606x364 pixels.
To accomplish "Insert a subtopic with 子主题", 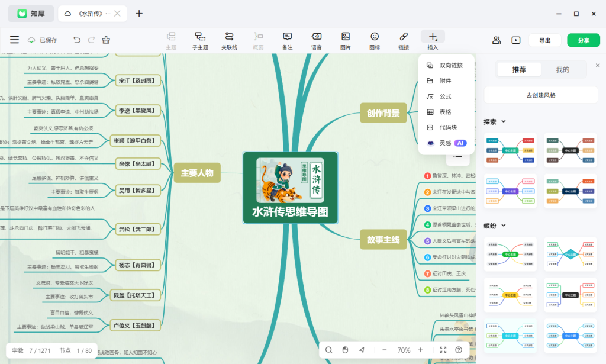I will coord(200,41).
